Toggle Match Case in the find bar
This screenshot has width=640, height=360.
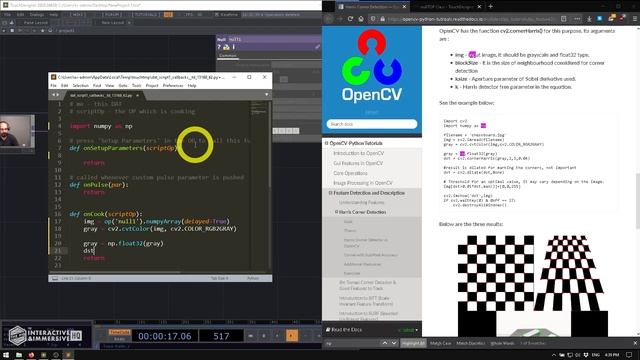click(x=440, y=343)
